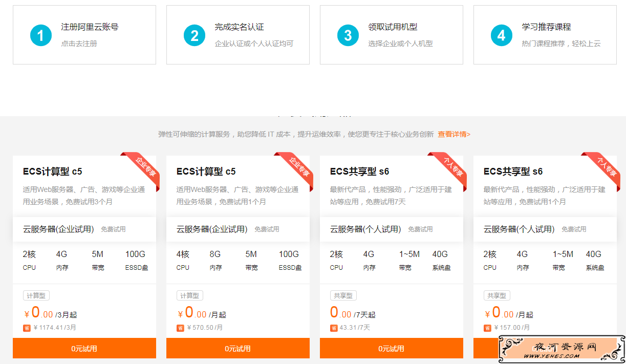Click 40G 系统盘 in the ¥157.00/月 card

click(x=595, y=260)
